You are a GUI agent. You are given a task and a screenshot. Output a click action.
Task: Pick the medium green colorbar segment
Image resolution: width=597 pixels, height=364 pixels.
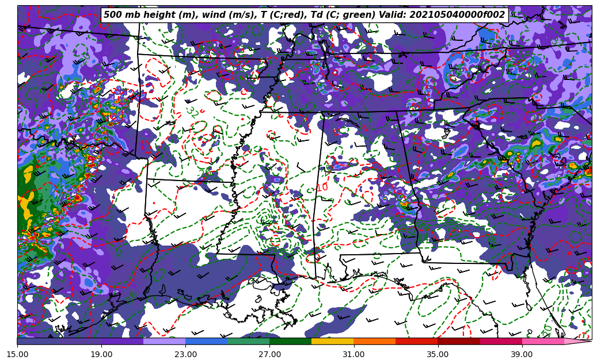[248, 341]
